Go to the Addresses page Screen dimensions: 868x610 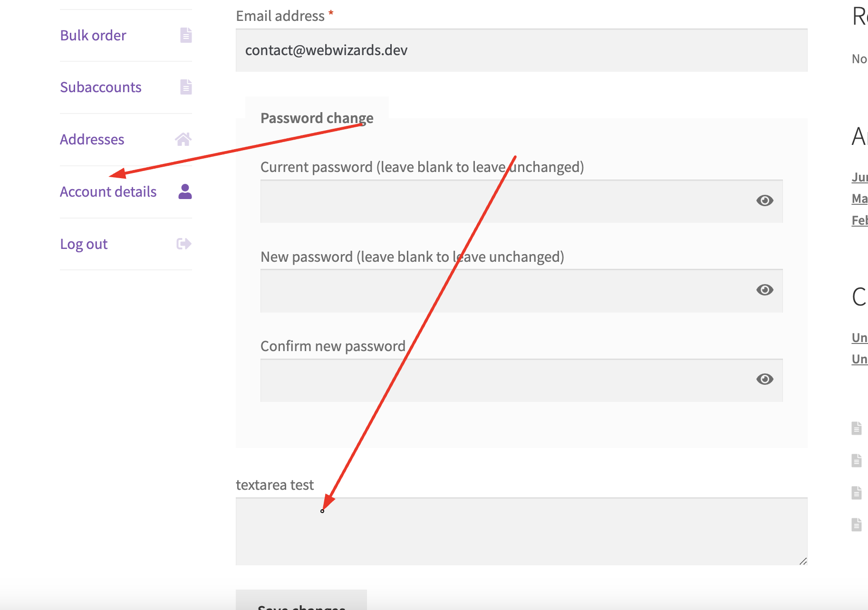(x=92, y=140)
